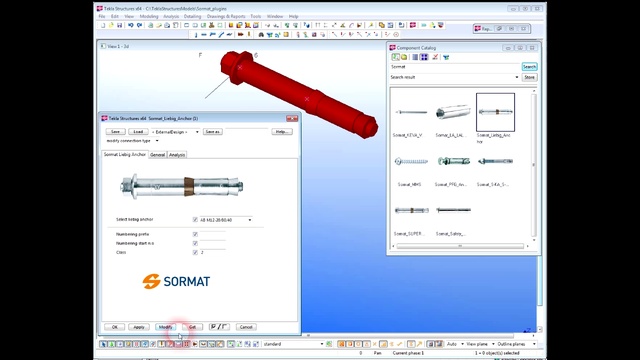
Task: Click the orange arrow icon in second toolbar row
Action: (240, 35)
